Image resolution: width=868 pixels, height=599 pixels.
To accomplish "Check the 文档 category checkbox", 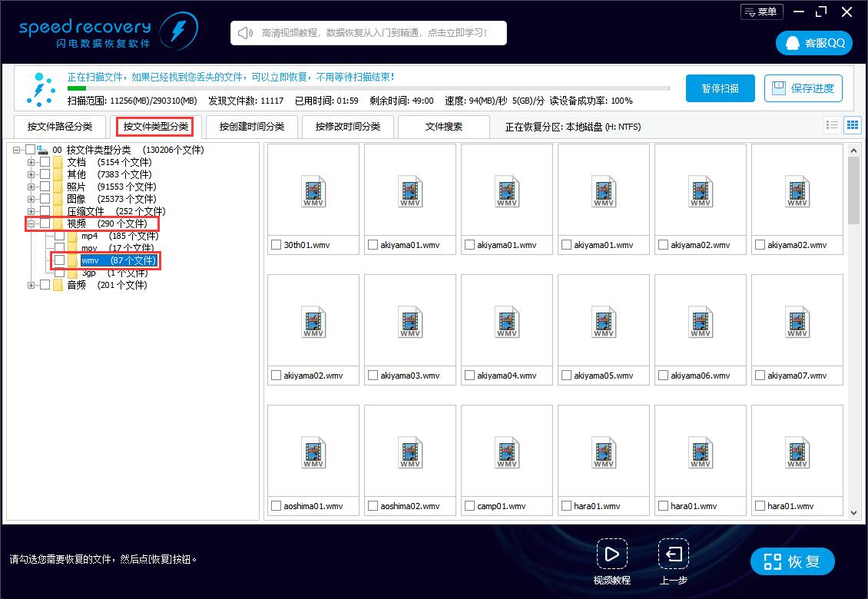I will click(x=45, y=162).
